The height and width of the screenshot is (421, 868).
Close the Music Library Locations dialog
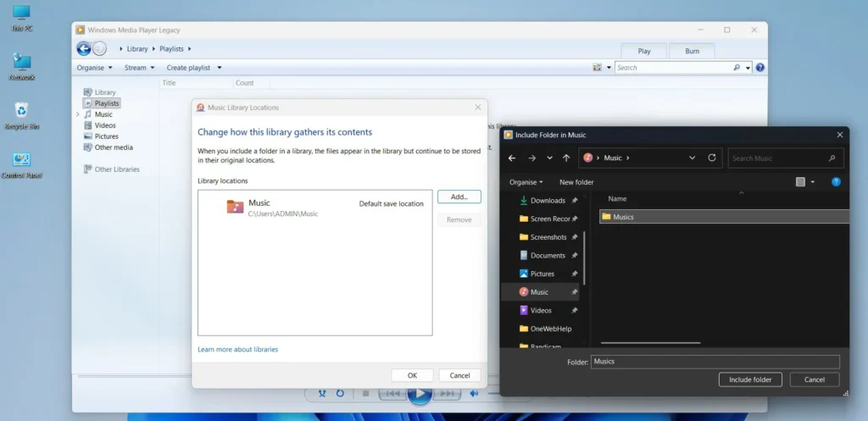point(478,108)
